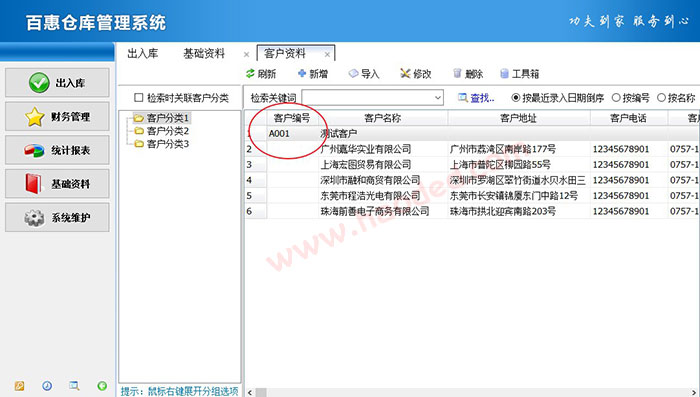Click row number 3 header
Image resolution: width=700 pixels, height=397 pixels.
coord(256,164)
